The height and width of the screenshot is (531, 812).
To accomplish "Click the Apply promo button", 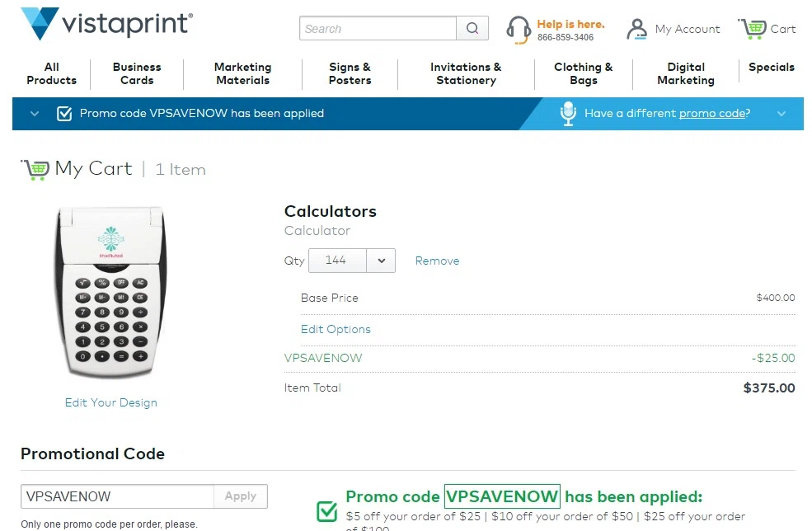I will pos(241,496).
